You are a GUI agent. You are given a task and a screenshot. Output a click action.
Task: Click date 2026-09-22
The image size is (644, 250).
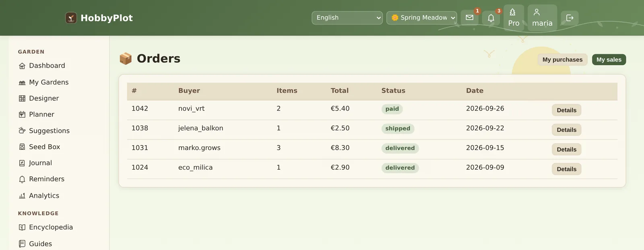485,128
